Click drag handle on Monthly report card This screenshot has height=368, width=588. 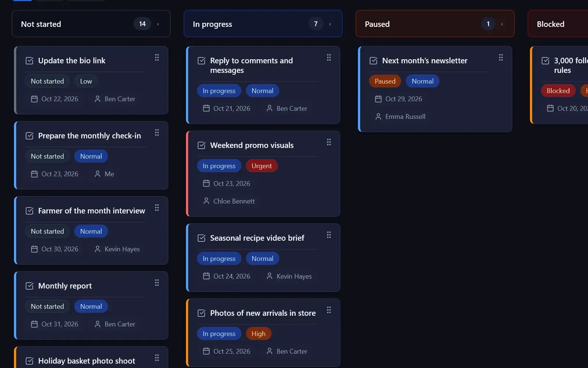pyautogui.click(x=157, y=283)
